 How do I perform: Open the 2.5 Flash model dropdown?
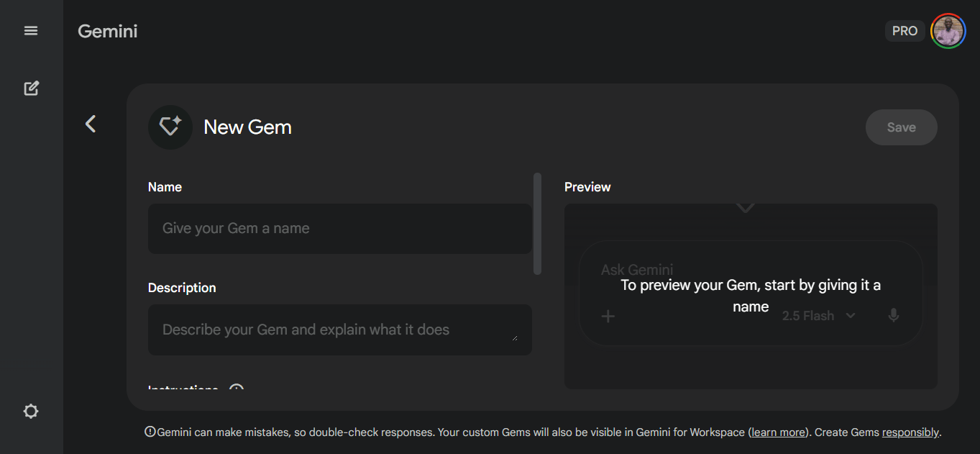pyautogui.click(x=818, y=316)
